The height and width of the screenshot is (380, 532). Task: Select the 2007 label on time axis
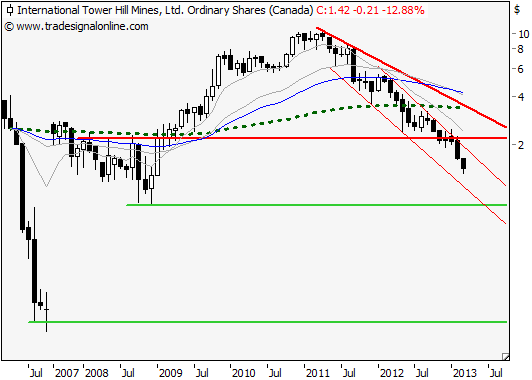66,373
